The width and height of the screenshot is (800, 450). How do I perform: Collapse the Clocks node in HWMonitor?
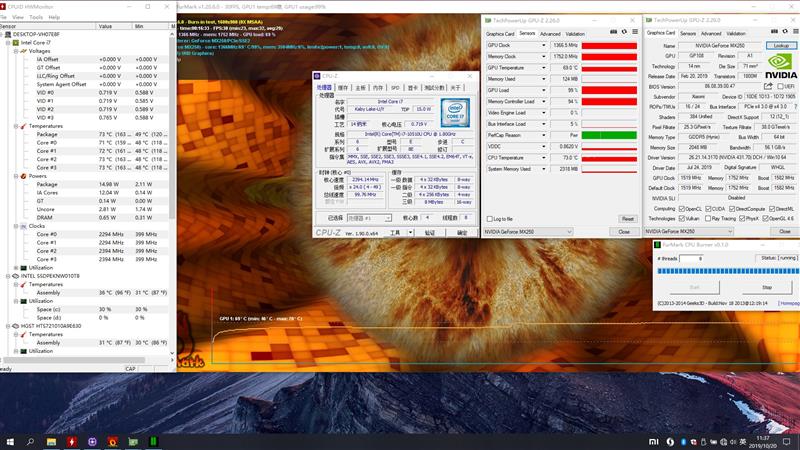click(x=16, y=226)
